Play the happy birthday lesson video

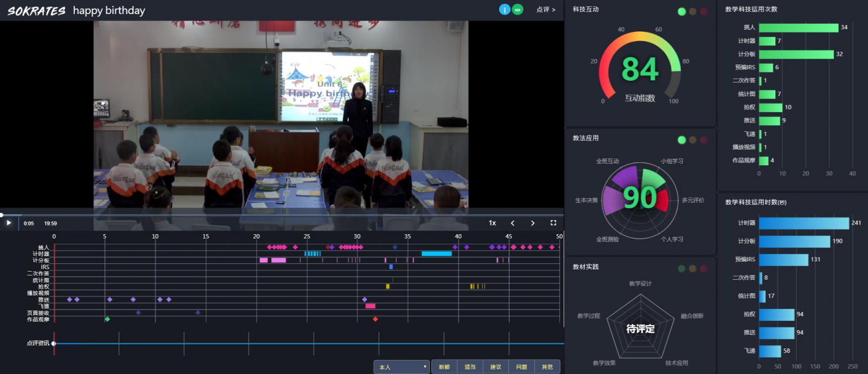(x=9, y=223)
